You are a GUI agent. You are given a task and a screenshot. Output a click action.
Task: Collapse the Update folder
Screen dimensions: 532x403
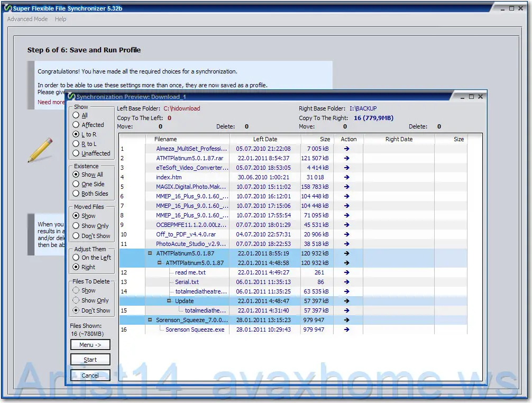(169, 300)
